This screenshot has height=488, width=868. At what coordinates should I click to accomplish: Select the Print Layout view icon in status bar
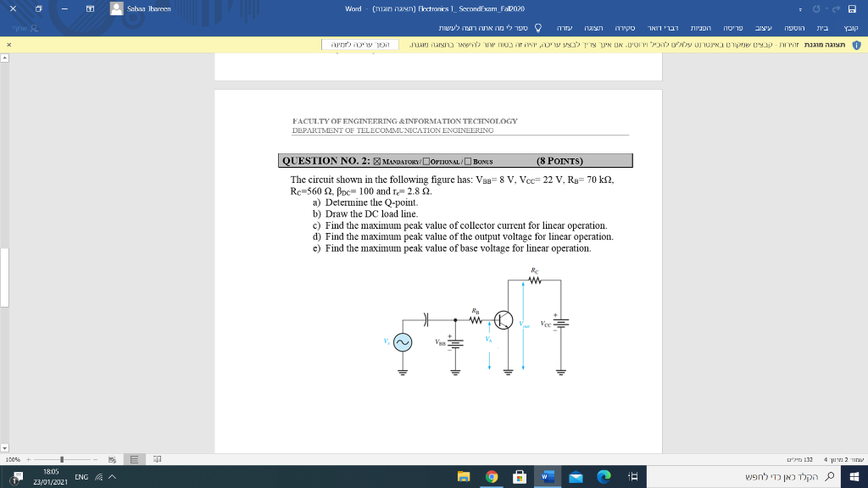pos(134,457)
